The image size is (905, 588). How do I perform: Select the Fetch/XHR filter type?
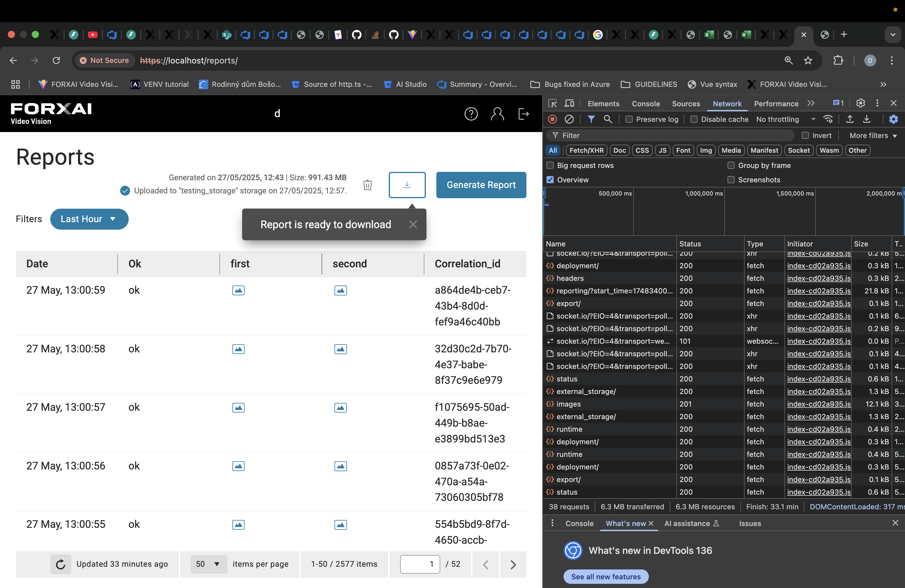pos(586,150)
